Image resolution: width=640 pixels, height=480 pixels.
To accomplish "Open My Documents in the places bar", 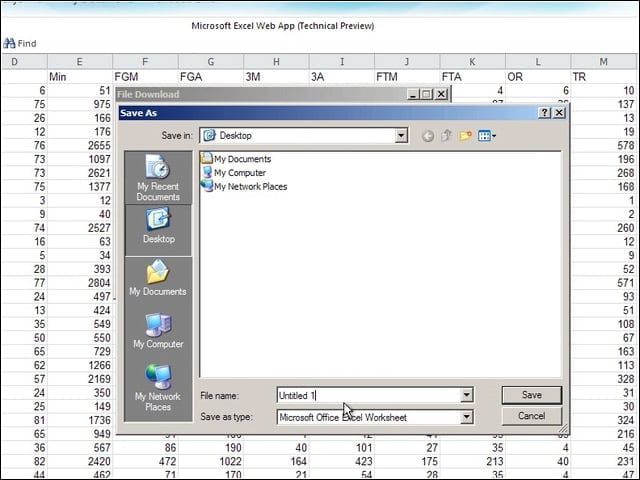I will click(x=158, y=278).
